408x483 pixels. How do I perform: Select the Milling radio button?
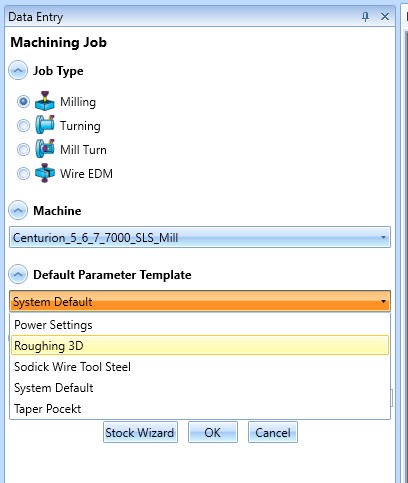click(23, 102)
